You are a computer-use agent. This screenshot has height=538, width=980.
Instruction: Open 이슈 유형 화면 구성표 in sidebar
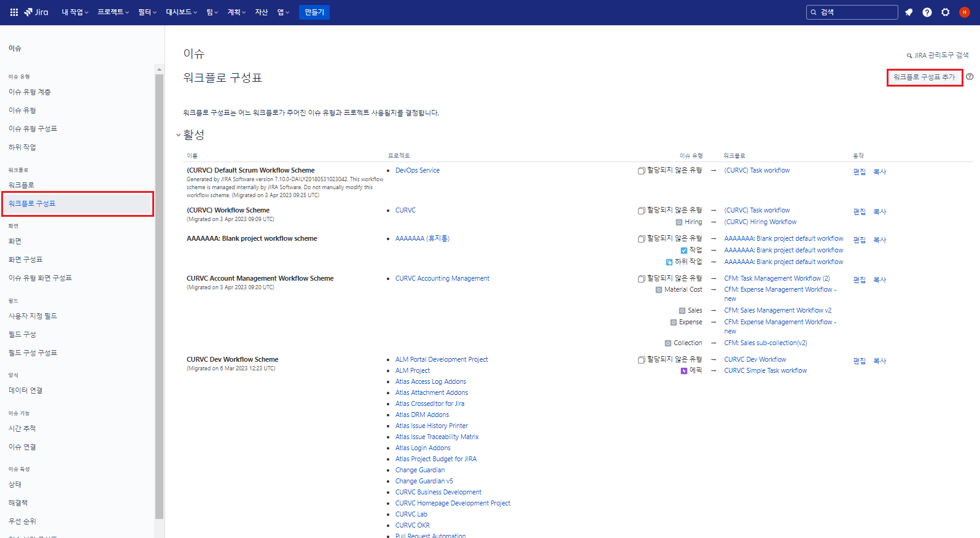(40, 278)
